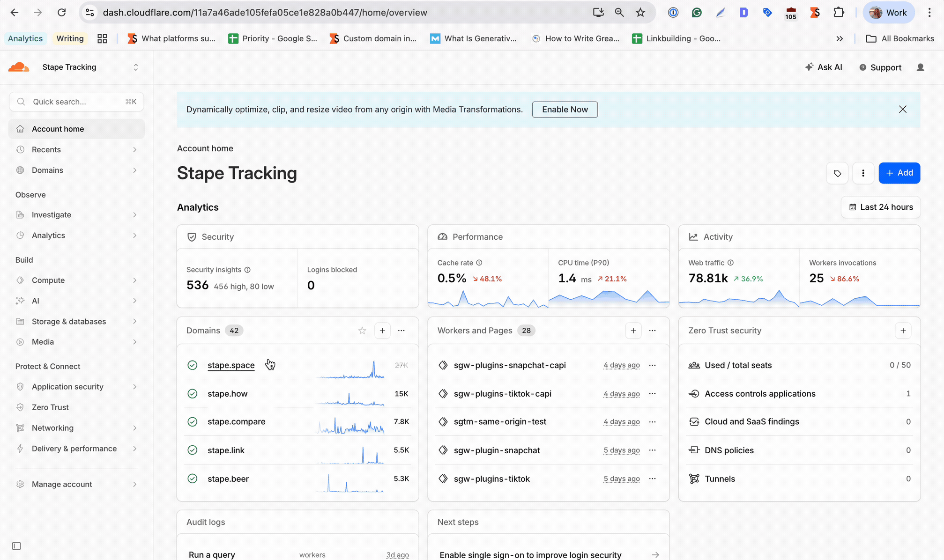Open the Work browser profile button
Screen dimensions: 944x560
coord(889,13)
